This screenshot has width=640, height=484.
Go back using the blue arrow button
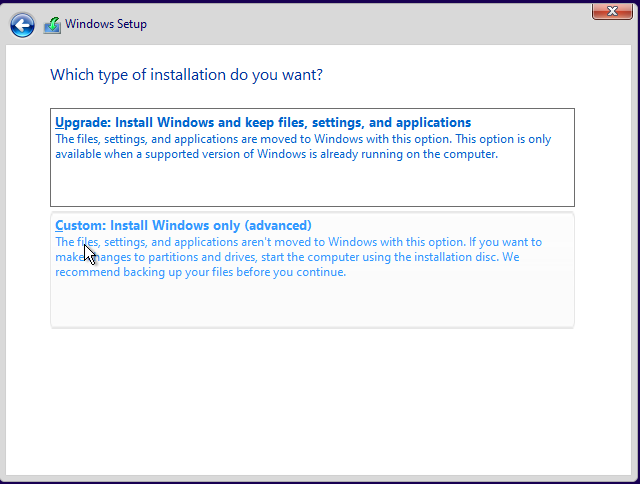pos(22,25)
